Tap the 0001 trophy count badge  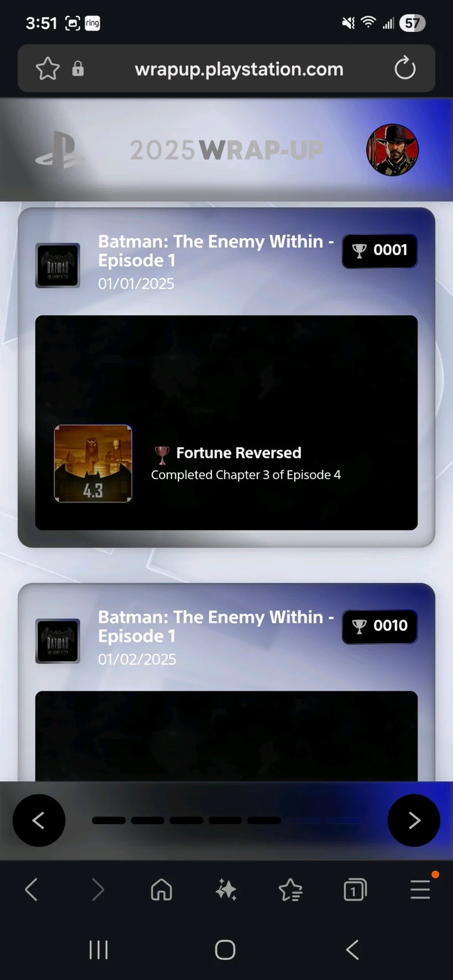tap(380, 250)
